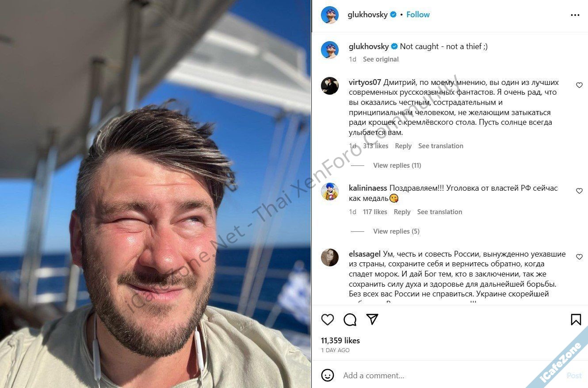
Task: Expand View replies (5)
Action: (396, 231)
